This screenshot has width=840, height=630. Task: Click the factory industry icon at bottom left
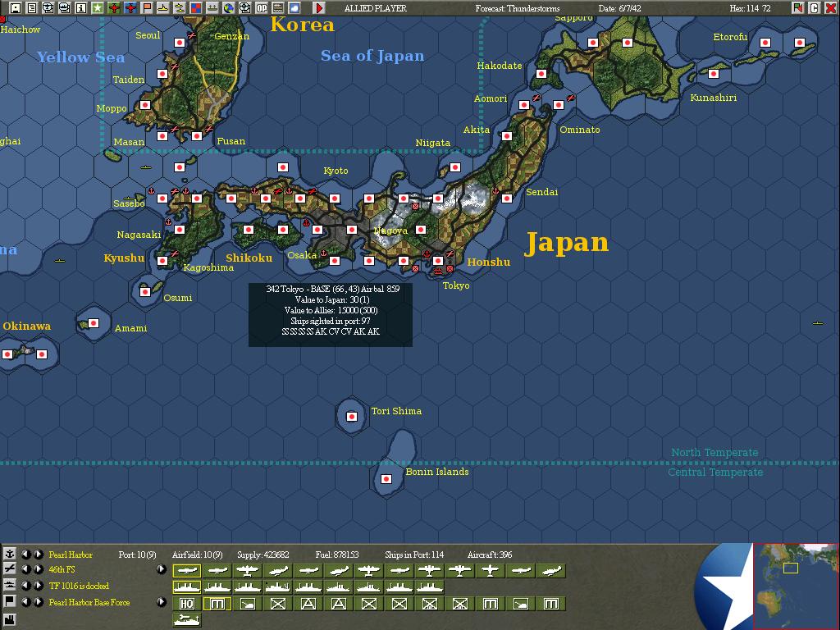tap(10, 619)
